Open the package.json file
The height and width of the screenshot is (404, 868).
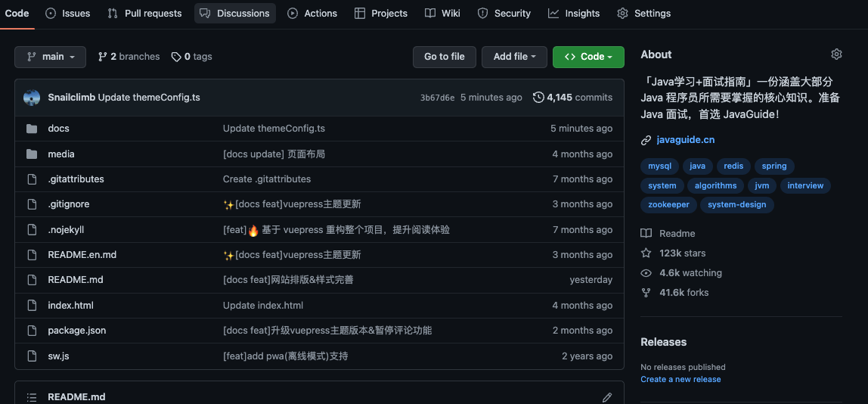(77, 331)
